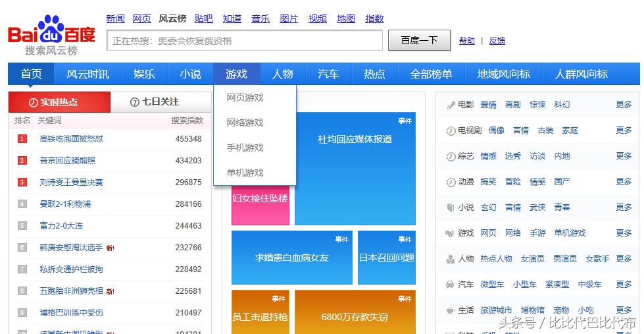Go to 贴吧 in top links
Viewport: 644px width, 334px height.
pyautogui.click(x=204, y=18)
